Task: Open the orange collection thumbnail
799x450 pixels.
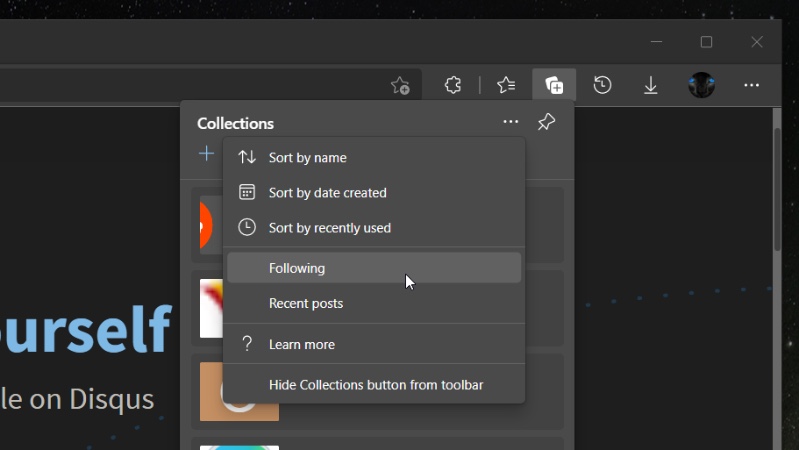Action: [x=207, y=225]
